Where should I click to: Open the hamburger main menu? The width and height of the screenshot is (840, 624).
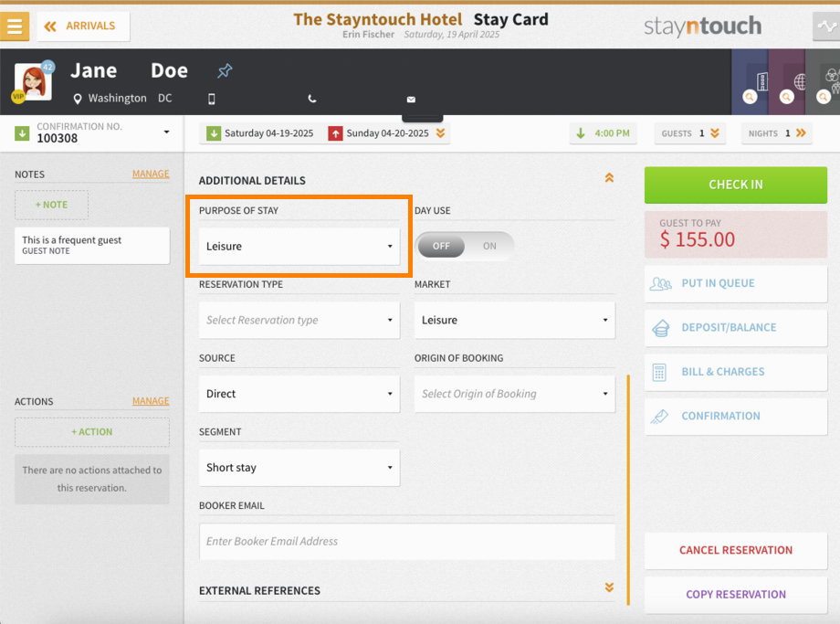(15, 26)
